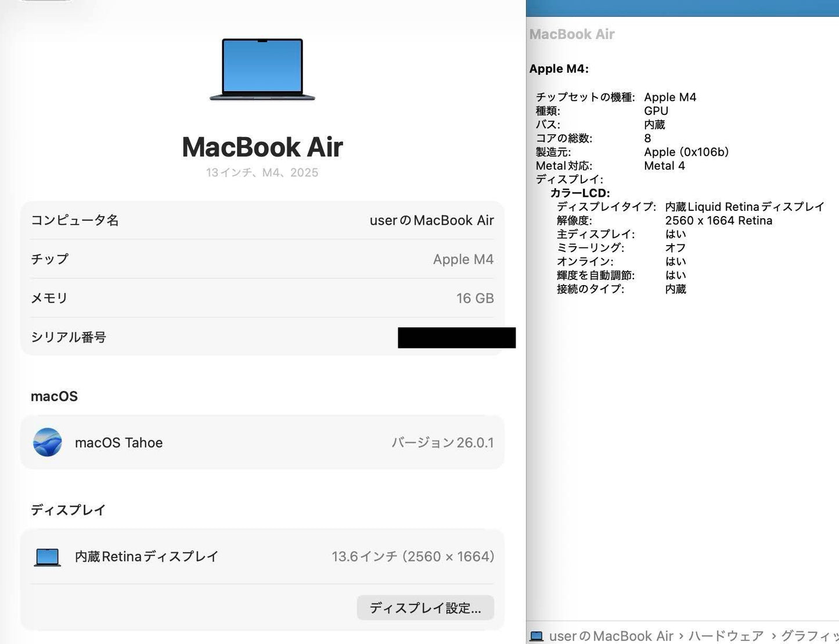Click the カラーLCD: subheading
The image size is (839, 644).
click(580, 193)
